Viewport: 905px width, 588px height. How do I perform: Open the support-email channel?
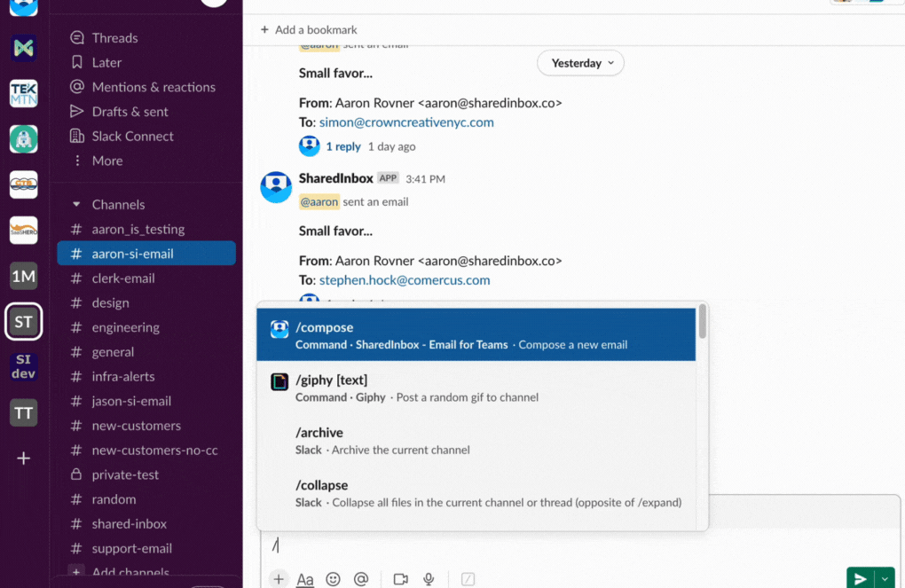pyautogui.click(x=146, y=548)
